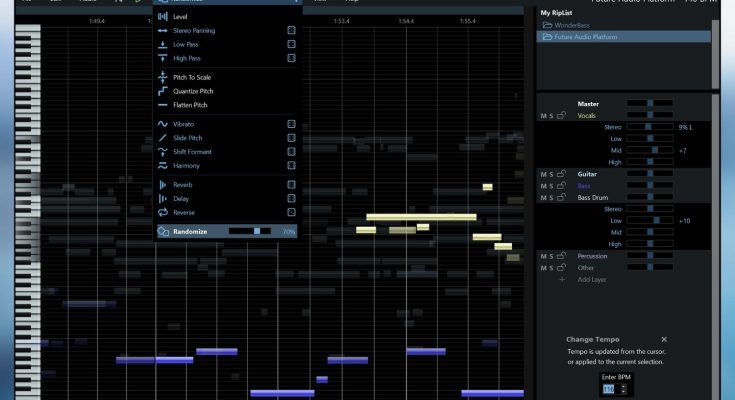
Task: Select Level in the effects menu
Action: 180,17
